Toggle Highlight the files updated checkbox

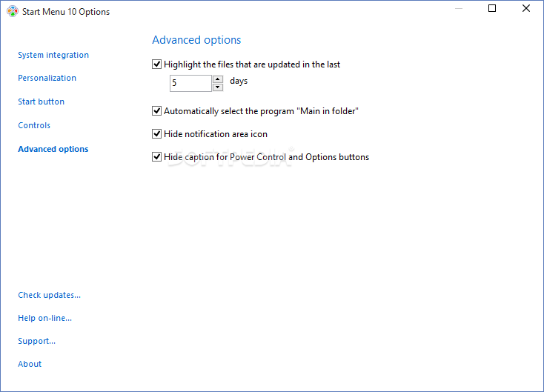pyautogui.click(x=157, y=64)
